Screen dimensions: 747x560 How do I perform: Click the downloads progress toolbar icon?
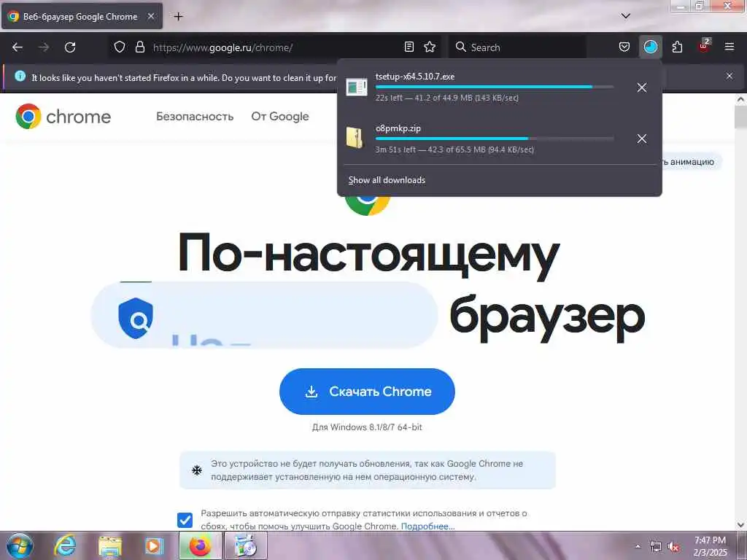point(650,47)
